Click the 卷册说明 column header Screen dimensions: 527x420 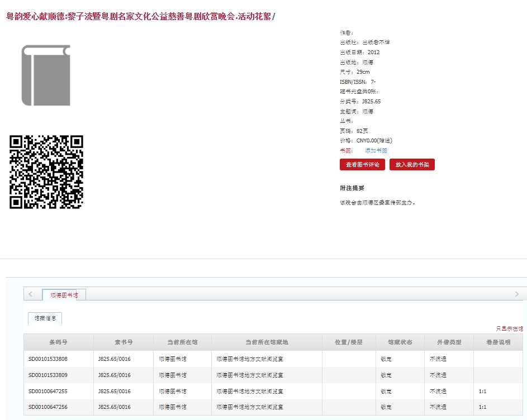point(498,342)
